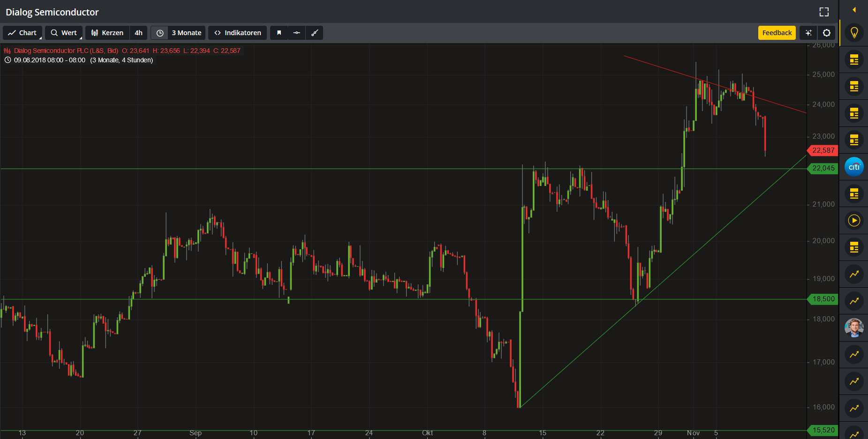This screenshot has height=439, width=868.
Task: Select the red 22,587 current price tag
Action: point(823,150)
